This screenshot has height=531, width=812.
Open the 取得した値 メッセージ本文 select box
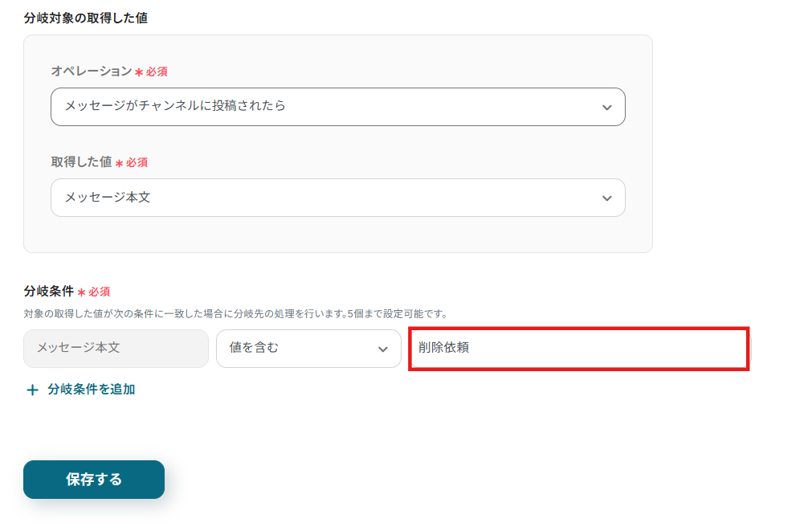337,198
